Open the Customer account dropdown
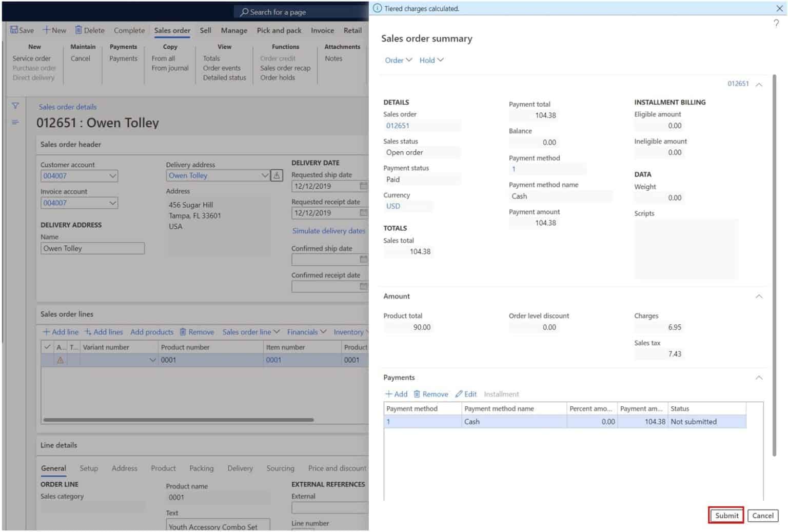This screenshot has width=788, height=532. pos(113,175)
